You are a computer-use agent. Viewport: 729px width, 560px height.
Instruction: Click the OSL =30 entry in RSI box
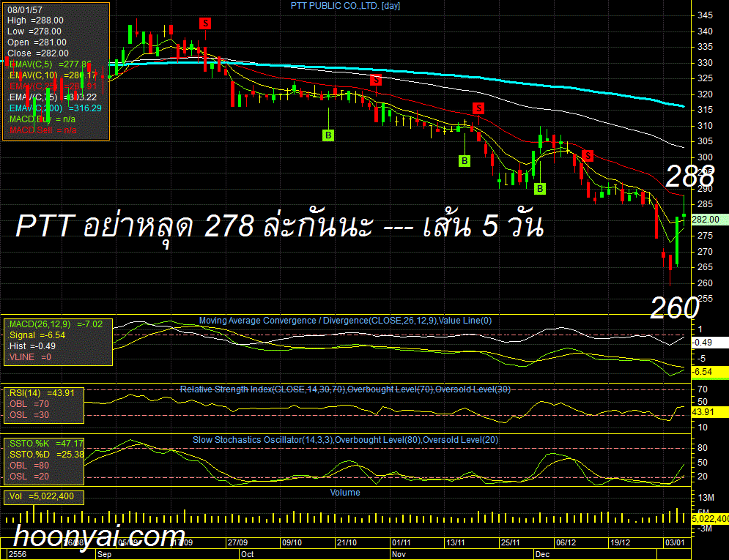(x=29, y=415)
